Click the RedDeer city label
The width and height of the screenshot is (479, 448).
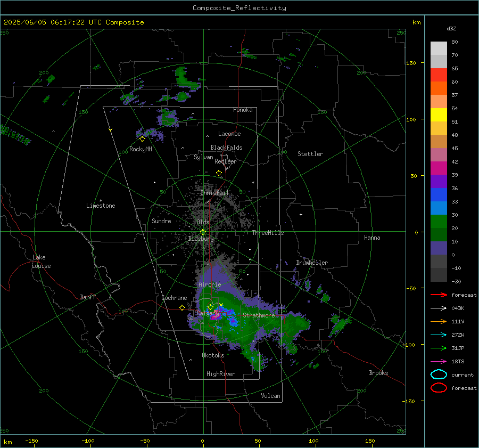(226, 161)
